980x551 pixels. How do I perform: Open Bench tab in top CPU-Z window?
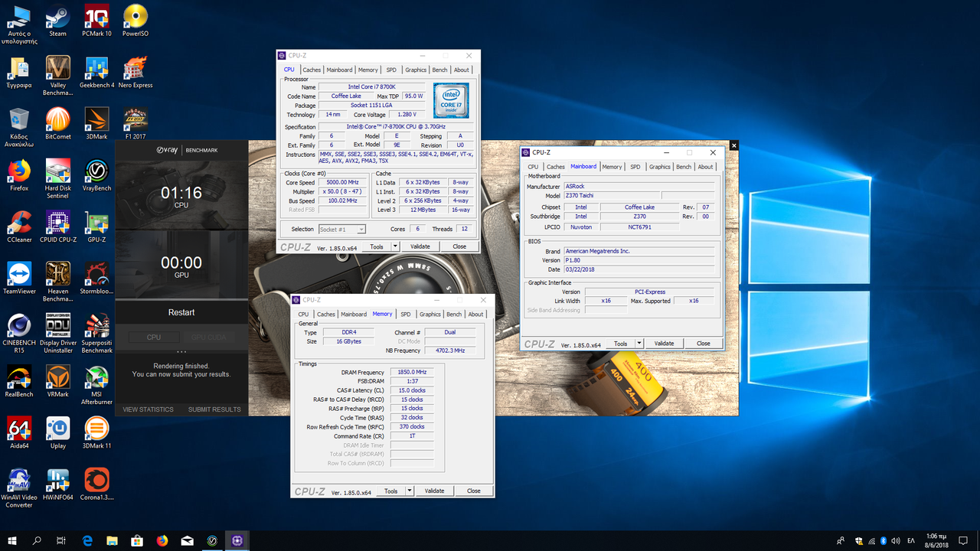439,70
